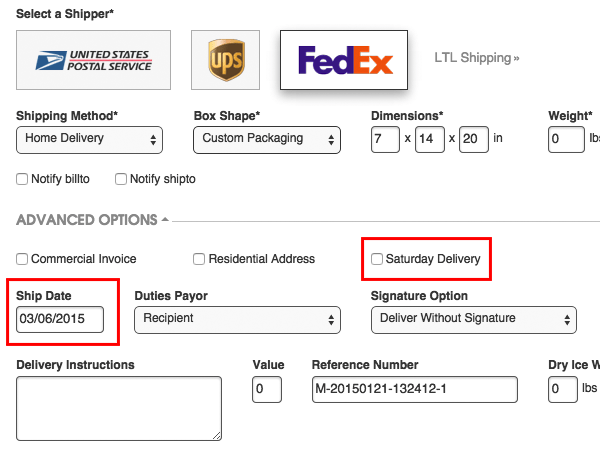600x450 pixels.
Task: Choose the UPS shipper logo
Action: 225,60
